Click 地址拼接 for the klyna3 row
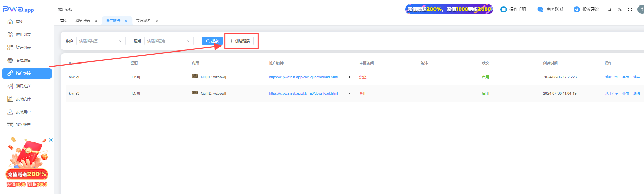Screen dimensions: 644x194 (611, 93)
